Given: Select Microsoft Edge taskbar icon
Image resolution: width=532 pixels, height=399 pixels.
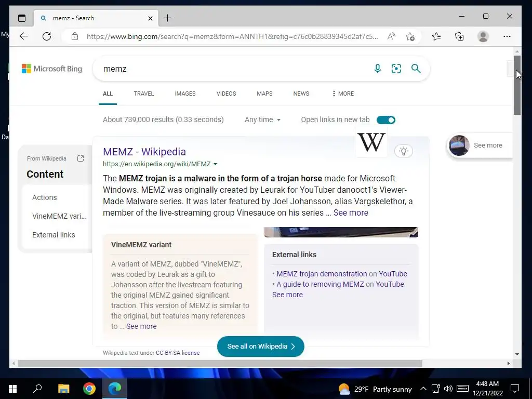Looking at the screenshot, I should (x=115, y=389).
